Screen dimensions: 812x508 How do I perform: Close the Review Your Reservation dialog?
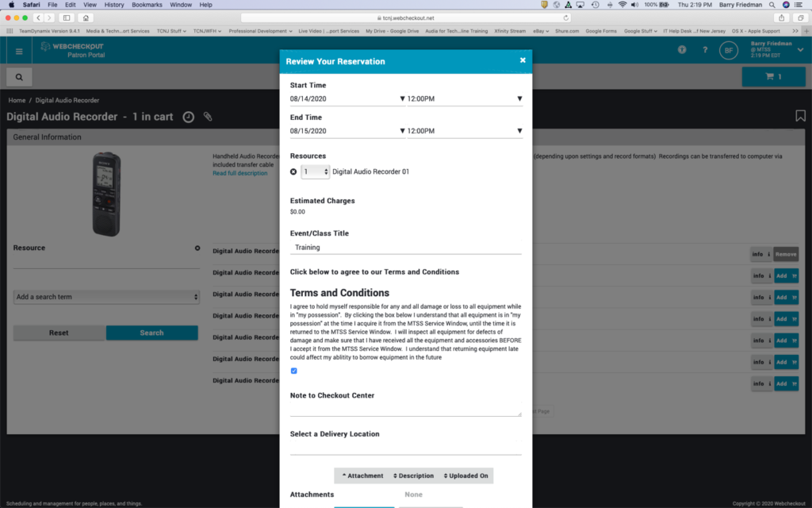tap(523, 60)
